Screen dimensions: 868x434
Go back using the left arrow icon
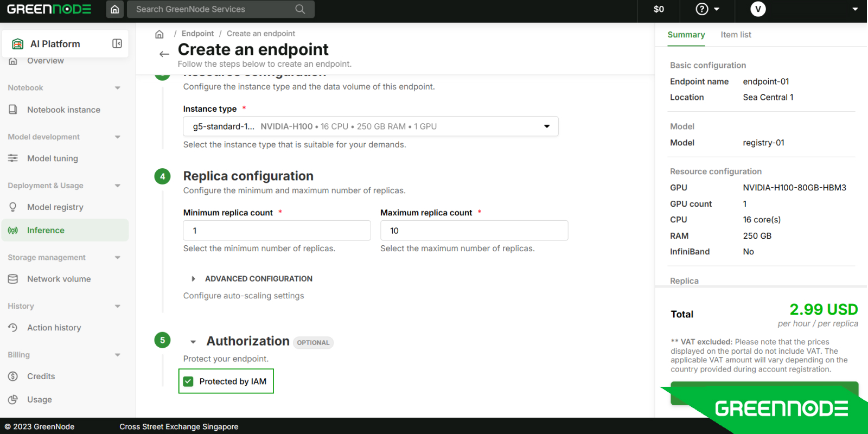(164, 54)
